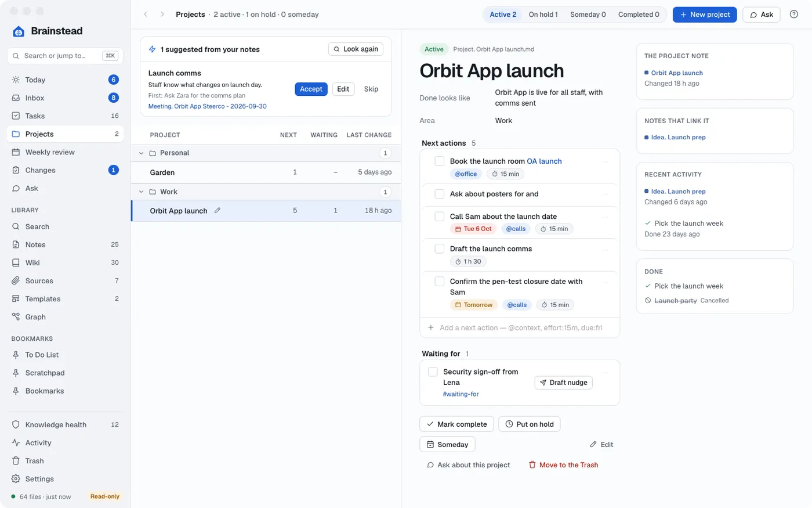This screenshot has width=812, height=508.
Task: Check off Book the launch room
Action: (440, 161)
